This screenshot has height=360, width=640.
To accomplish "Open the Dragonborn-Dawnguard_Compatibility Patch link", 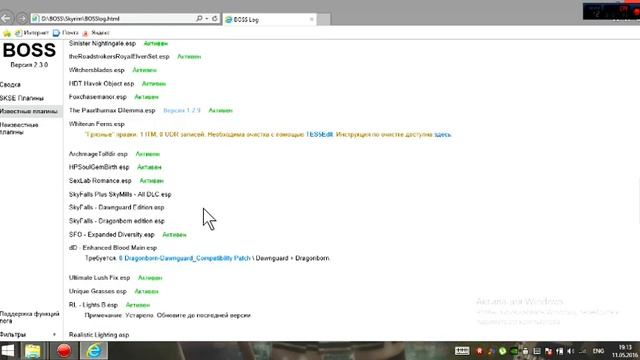I will (x=184, y=258).
